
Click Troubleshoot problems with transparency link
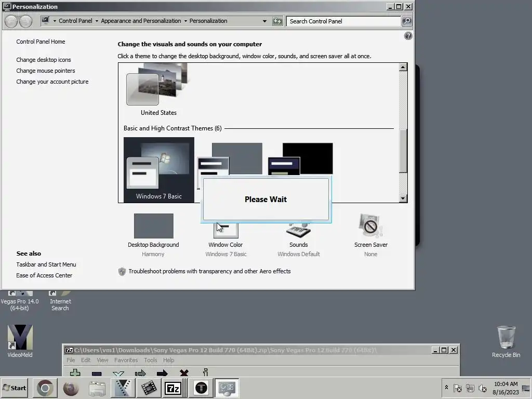click(x=209, y=271)
